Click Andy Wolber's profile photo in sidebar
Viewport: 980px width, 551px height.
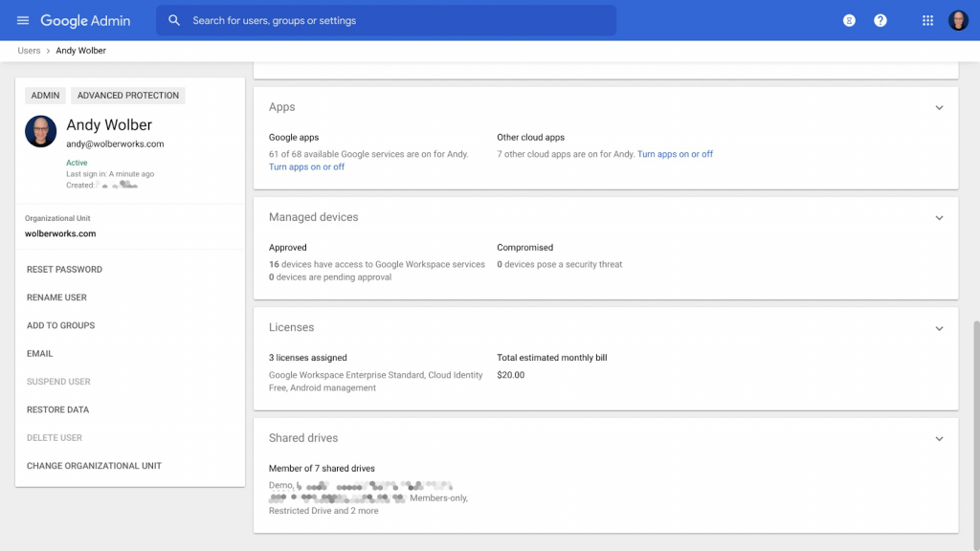41,132
